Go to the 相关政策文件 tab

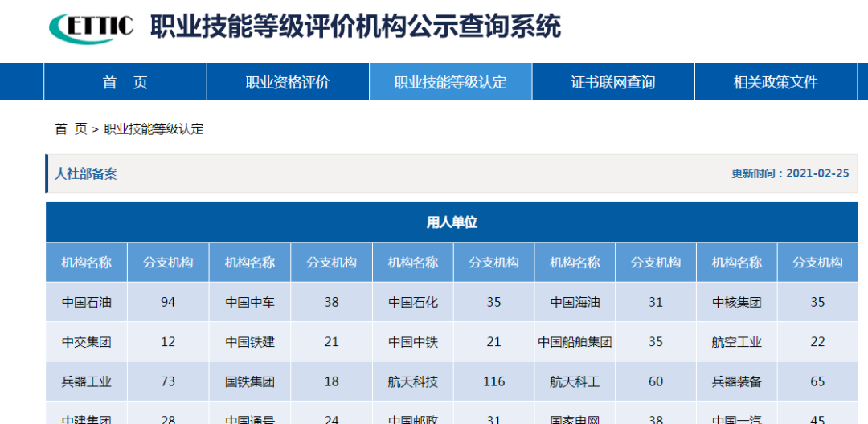click(x=776, y=82)
